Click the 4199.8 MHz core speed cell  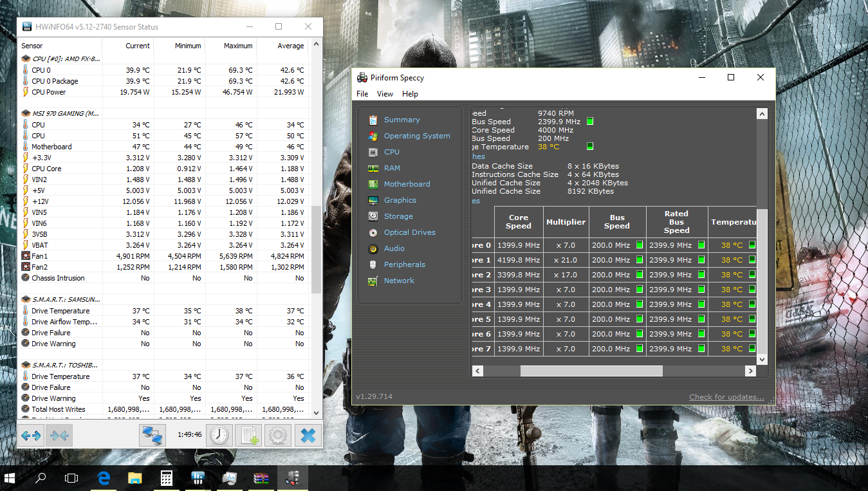[519, 260]
